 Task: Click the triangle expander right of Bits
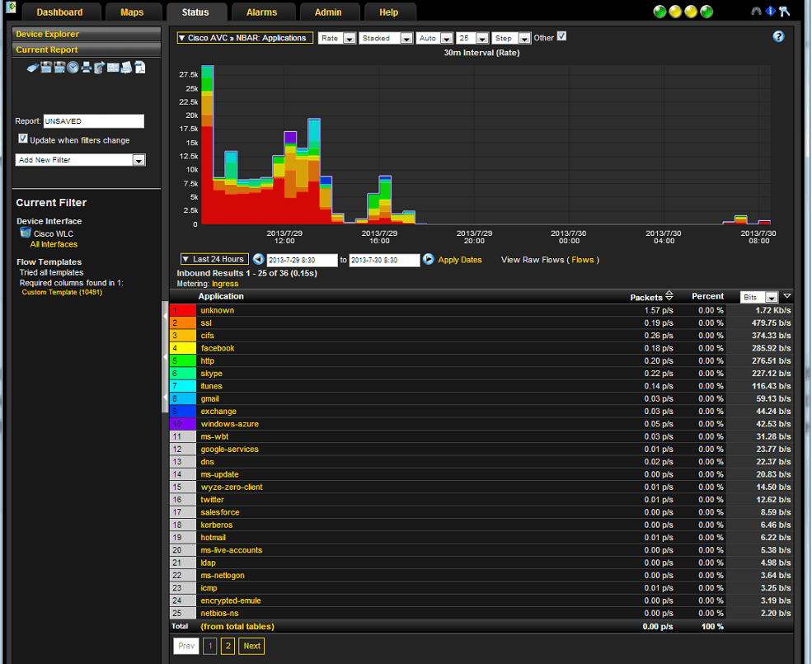(x=787, y=296)
